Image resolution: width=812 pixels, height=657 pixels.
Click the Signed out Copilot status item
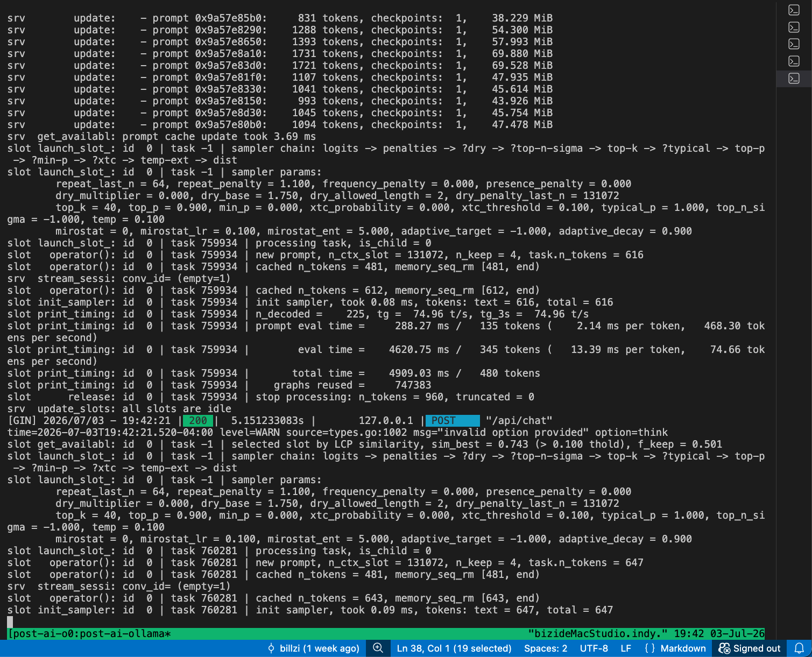pos(750,648)
